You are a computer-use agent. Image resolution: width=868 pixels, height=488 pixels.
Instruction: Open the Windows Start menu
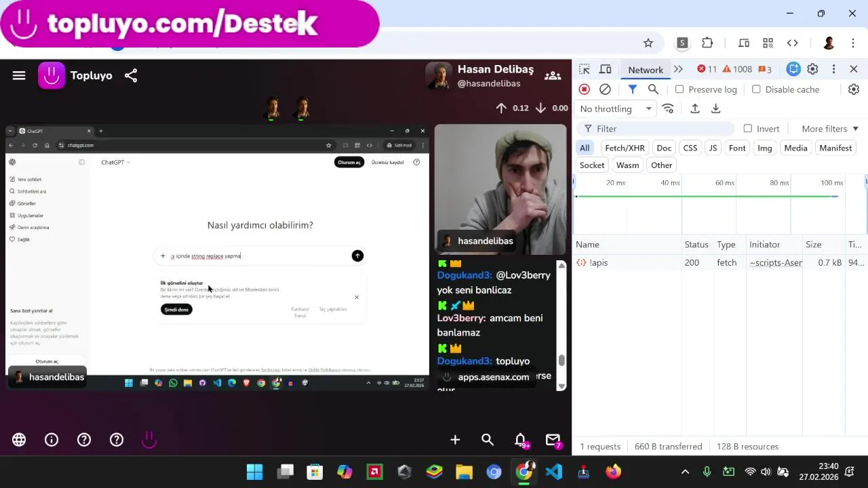pyautogui.click(x=254, y=472)
